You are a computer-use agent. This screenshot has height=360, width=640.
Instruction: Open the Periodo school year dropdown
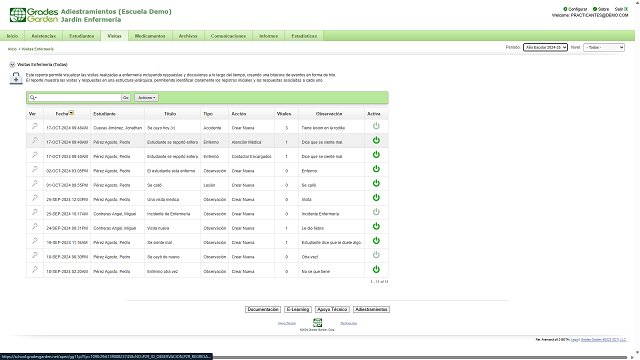545,47
